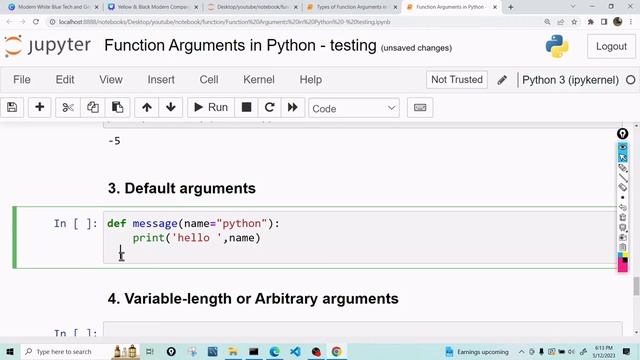This screenshot has height=360, width=640.
Task: Click the taskbar search box
Action: (80, 351)
